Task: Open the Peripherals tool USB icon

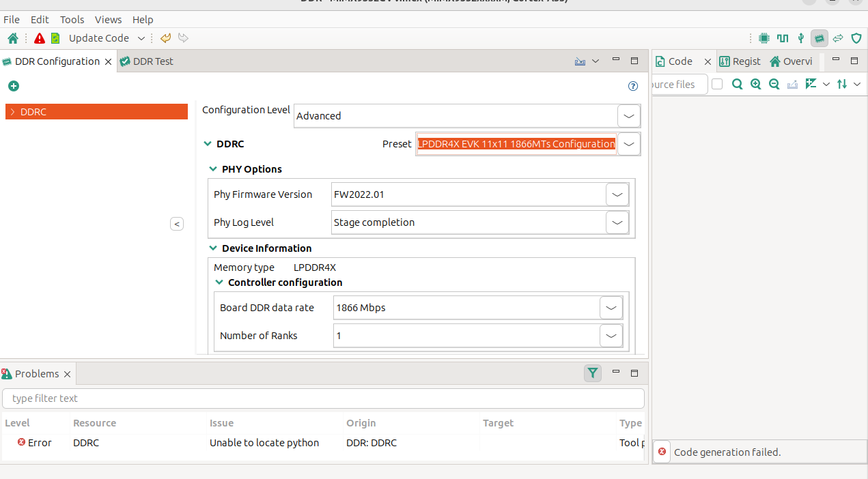Action: 801,38
